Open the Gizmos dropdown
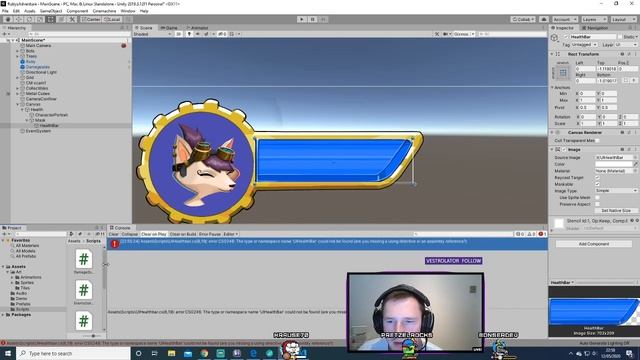The width and height of the screenshot is (640, 360). 464,34
